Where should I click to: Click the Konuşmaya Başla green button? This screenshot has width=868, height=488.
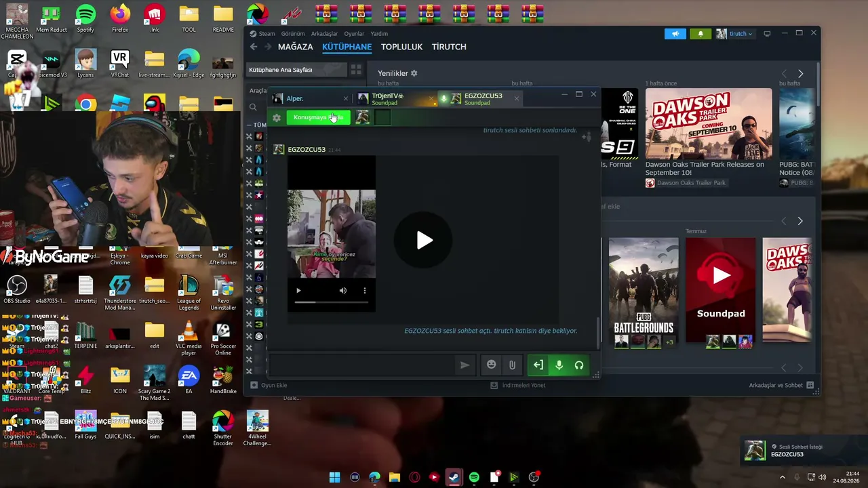(x=319, y=117)
